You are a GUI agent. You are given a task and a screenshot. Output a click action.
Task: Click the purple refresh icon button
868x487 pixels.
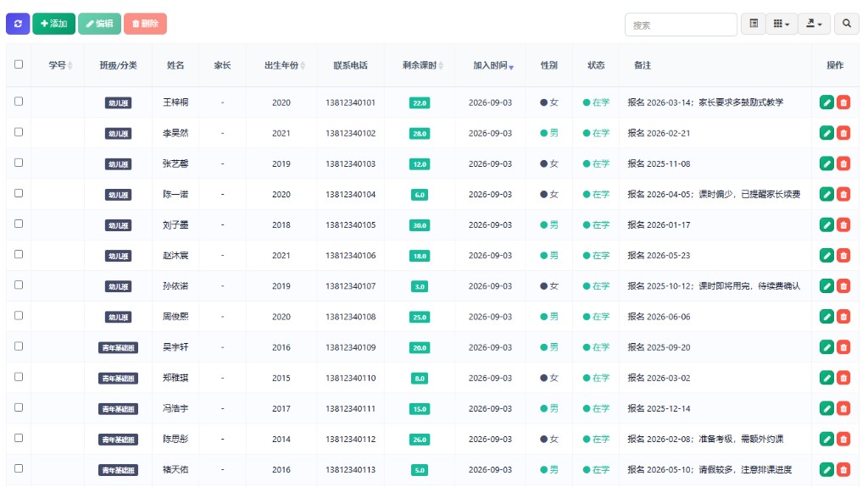tap(18, 24)
